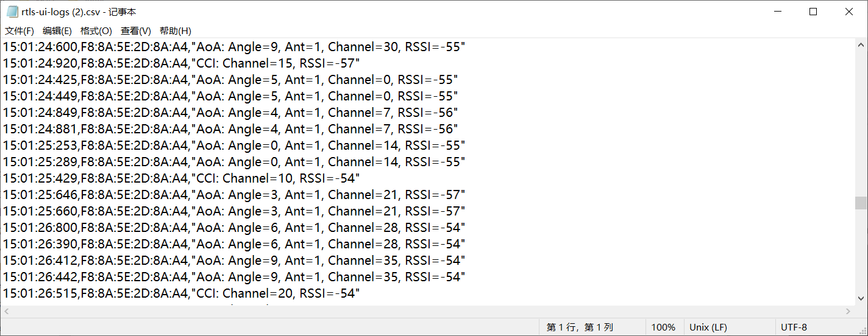Maximize the Notepad window

pos(813,12)
